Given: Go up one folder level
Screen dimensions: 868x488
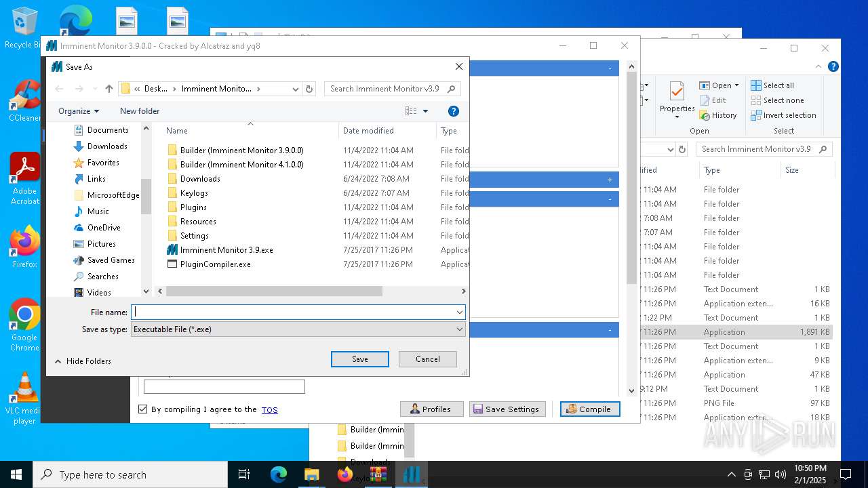Looking at the screenshot, I should point(109,89).
